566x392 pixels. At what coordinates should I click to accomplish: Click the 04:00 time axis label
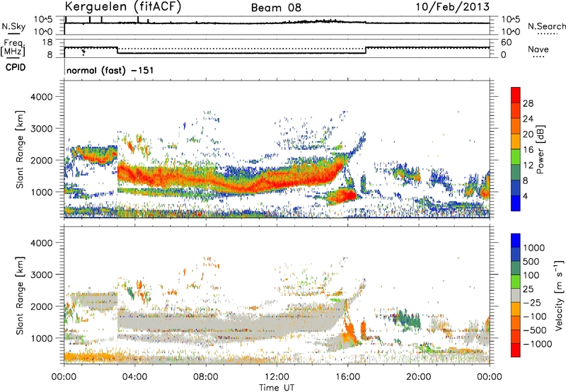pyautogui.click(x=135, y=377)
